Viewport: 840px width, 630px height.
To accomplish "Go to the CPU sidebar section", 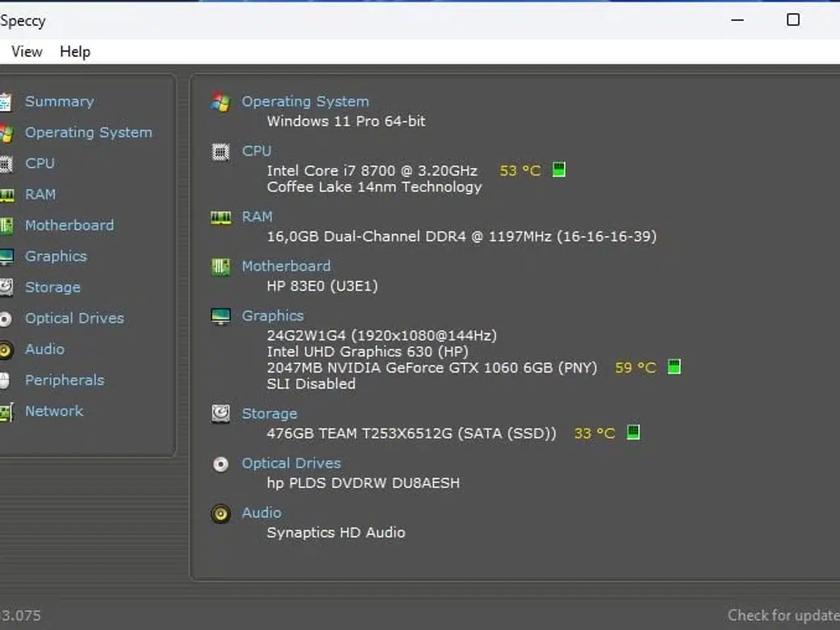I will 40,163.
